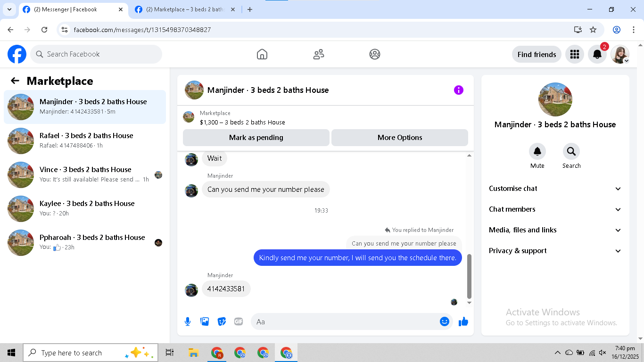Click Mark as pending

coord(256,138)
